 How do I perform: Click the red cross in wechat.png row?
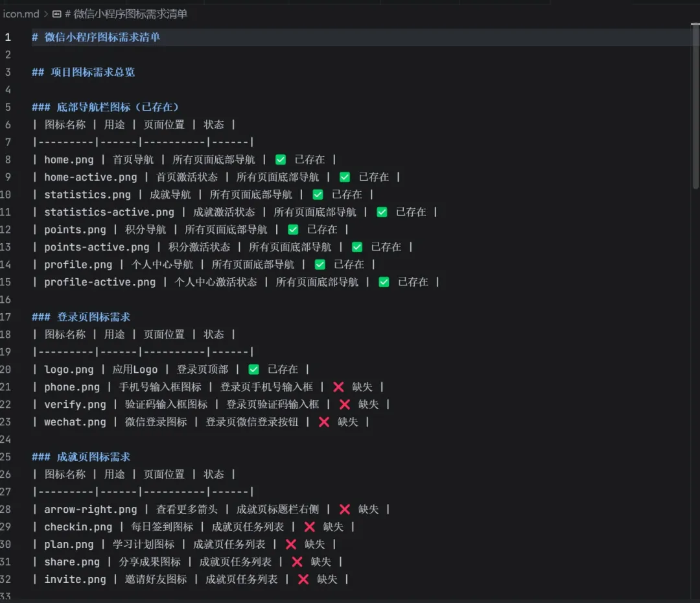tap(324, 421)
